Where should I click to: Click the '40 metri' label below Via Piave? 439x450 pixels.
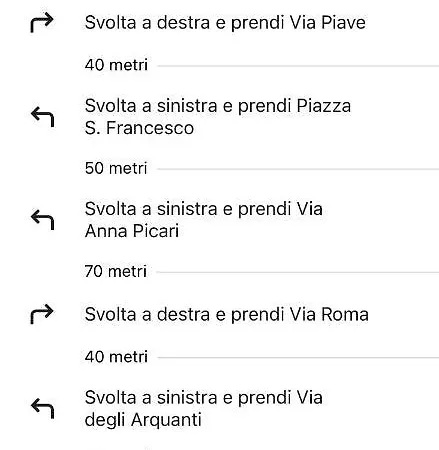pos(116,65)
